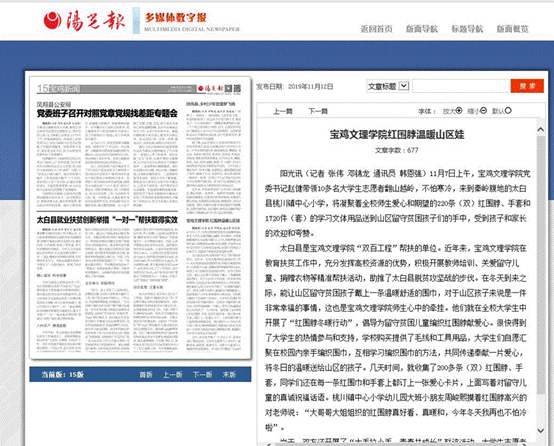
Task: Go to next article 下一篇
Action: pyautogui.click(x=318, y=111)
